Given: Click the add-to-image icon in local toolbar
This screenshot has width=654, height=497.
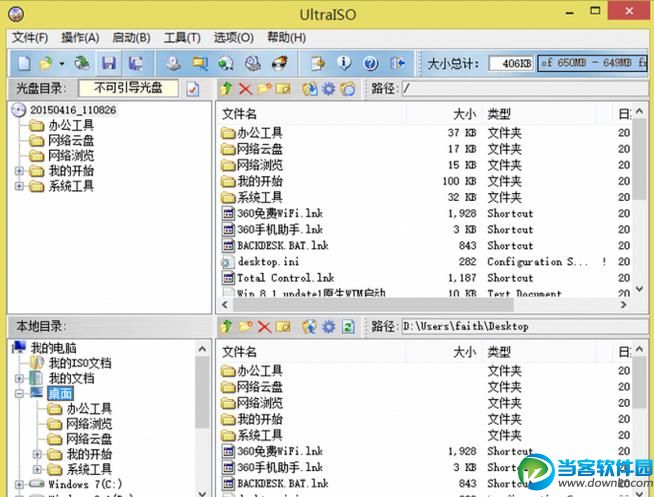Looking at the screenshot, I should 309,326.
